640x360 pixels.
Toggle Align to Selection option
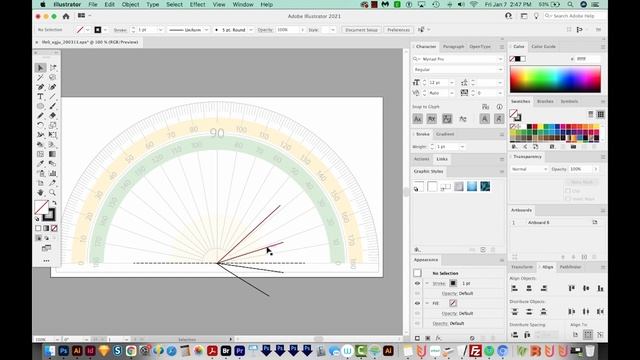pos(588,335)
